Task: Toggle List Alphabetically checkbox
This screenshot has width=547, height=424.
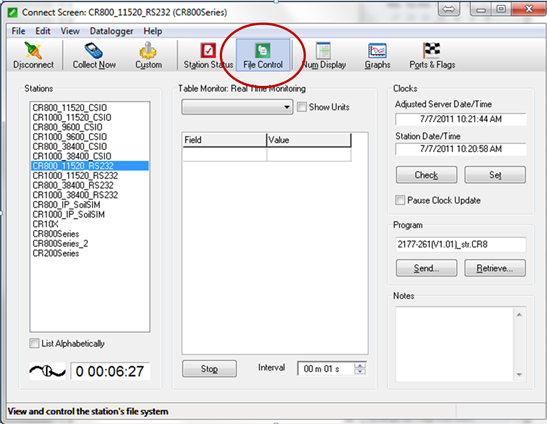Action: tap(34, 343)
